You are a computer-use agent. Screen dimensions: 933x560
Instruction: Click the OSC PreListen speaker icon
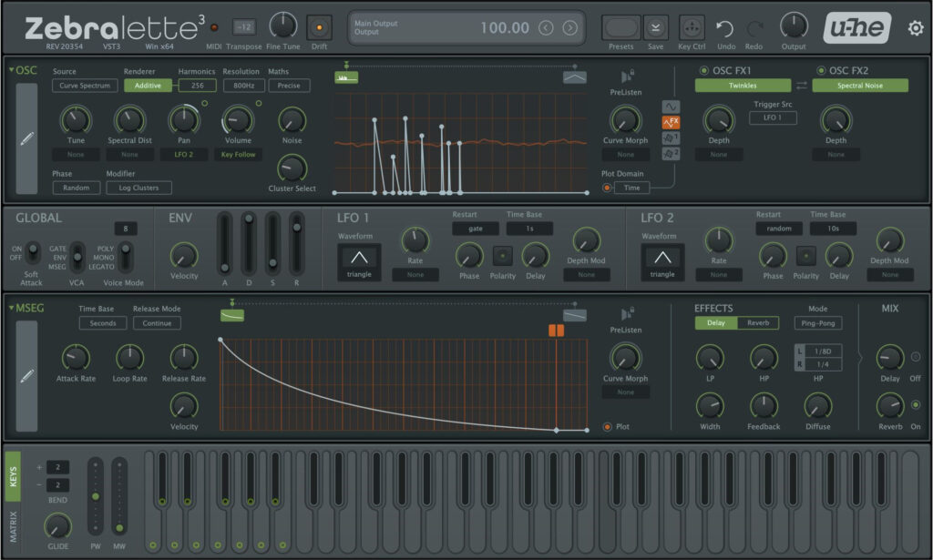pos(626,76)
